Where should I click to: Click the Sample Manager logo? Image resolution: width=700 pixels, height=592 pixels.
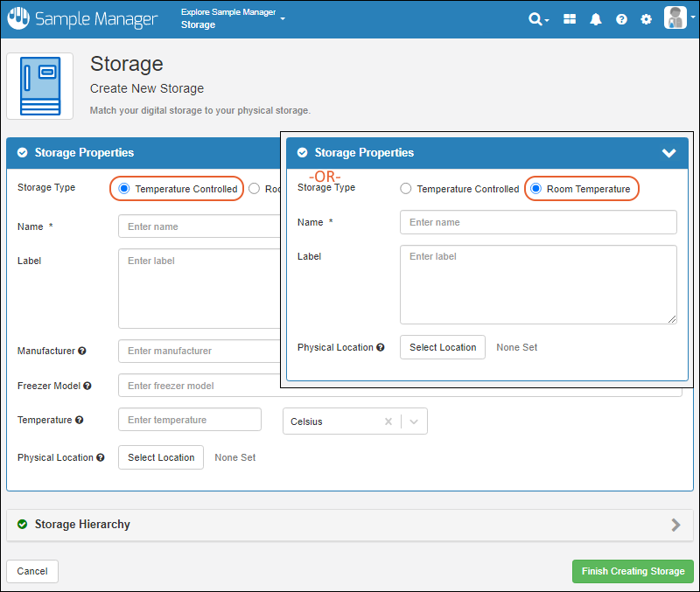[x=82, y=19]
